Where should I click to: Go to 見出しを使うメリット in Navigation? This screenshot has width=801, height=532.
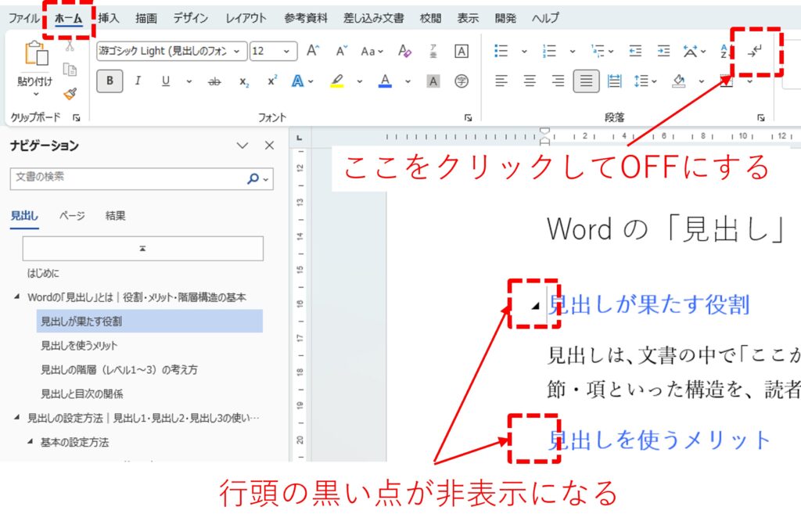coord(79,346)
